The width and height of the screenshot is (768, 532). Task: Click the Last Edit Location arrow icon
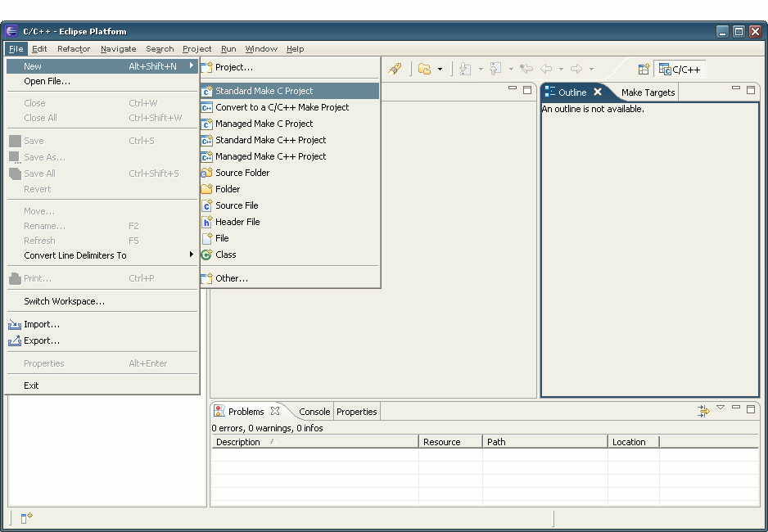(x=526, y=69)
